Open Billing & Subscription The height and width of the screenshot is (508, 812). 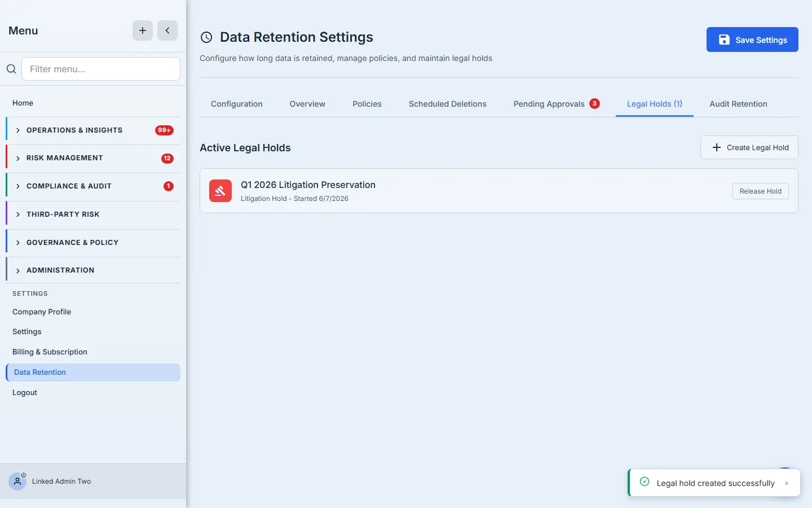pyautogui.click(x=93, y=352)
